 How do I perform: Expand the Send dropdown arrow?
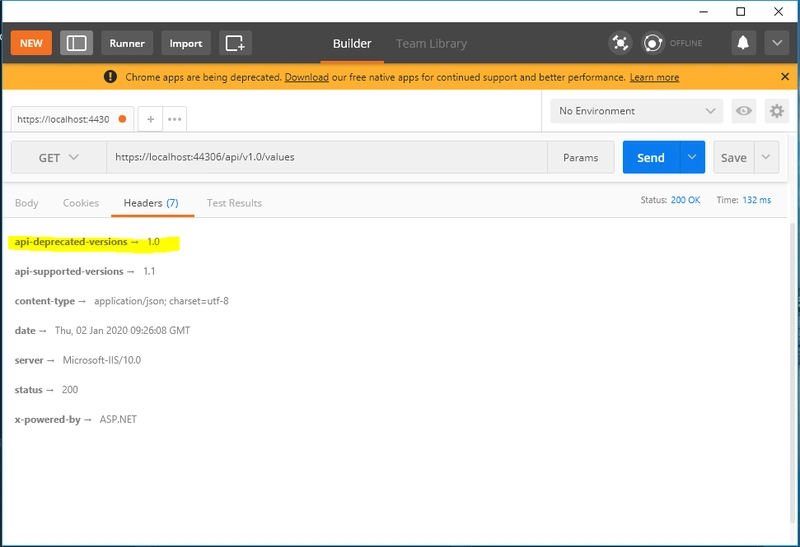pyautogui.click(x=692, y=157)
